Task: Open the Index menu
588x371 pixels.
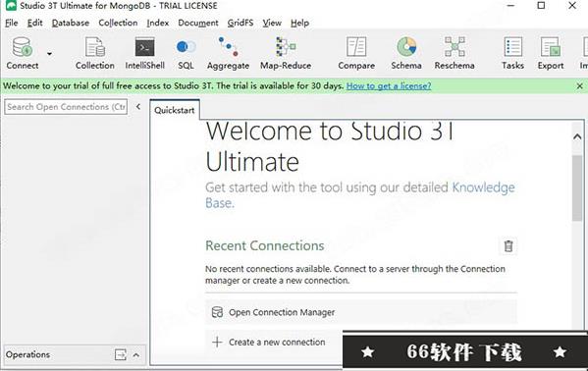Action: tap(157, 23)
